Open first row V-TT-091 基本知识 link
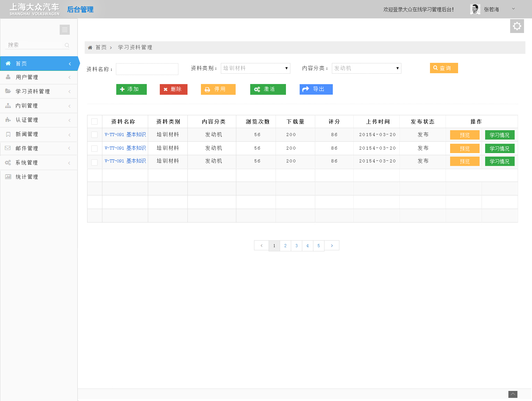Screen dimensions: 532x401 pyautogui.click(x=125, y=134)
